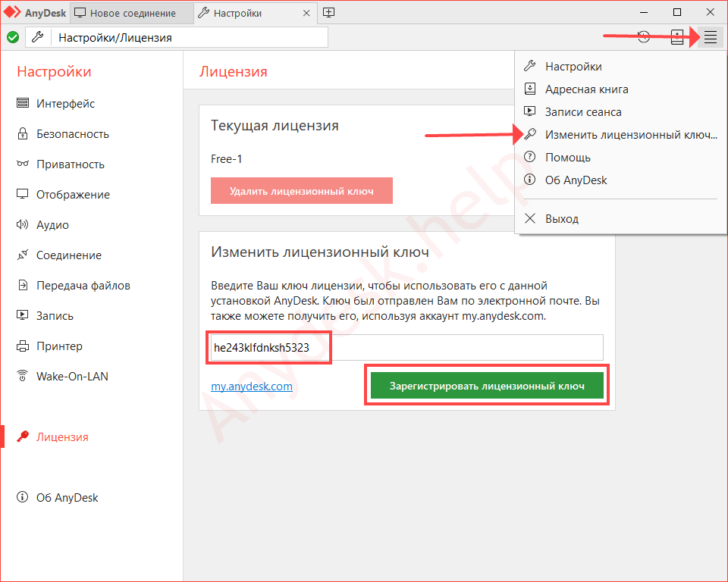The image size is (728, 582).
Task: Open the session history clock icon
Action: point(644,37)
